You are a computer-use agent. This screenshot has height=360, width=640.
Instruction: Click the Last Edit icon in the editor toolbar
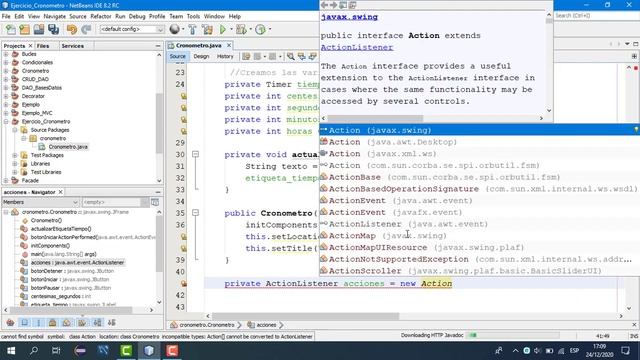(246, 56)
